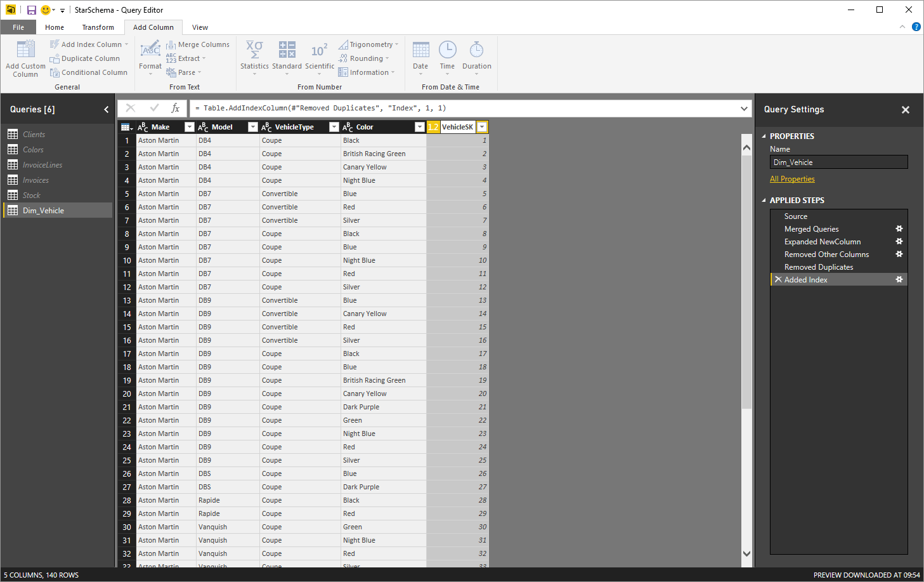
Task: Confirm formula with checkmark icon
Action: point(154,108)
